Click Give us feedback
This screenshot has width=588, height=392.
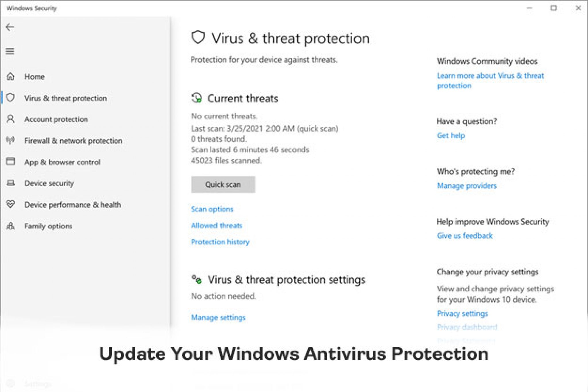point(465,235)
